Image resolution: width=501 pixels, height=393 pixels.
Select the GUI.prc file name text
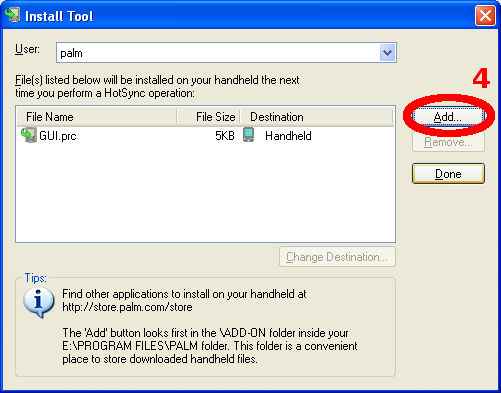tap(58, 136)
